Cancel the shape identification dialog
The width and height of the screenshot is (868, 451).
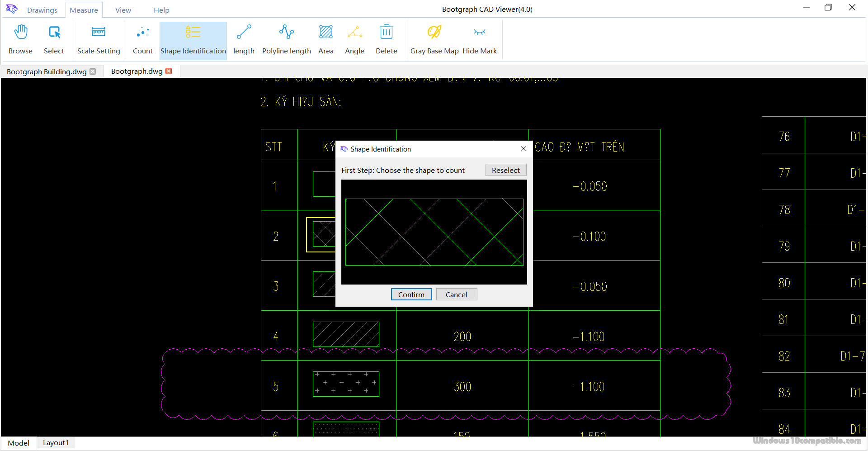tap(456, 294)
